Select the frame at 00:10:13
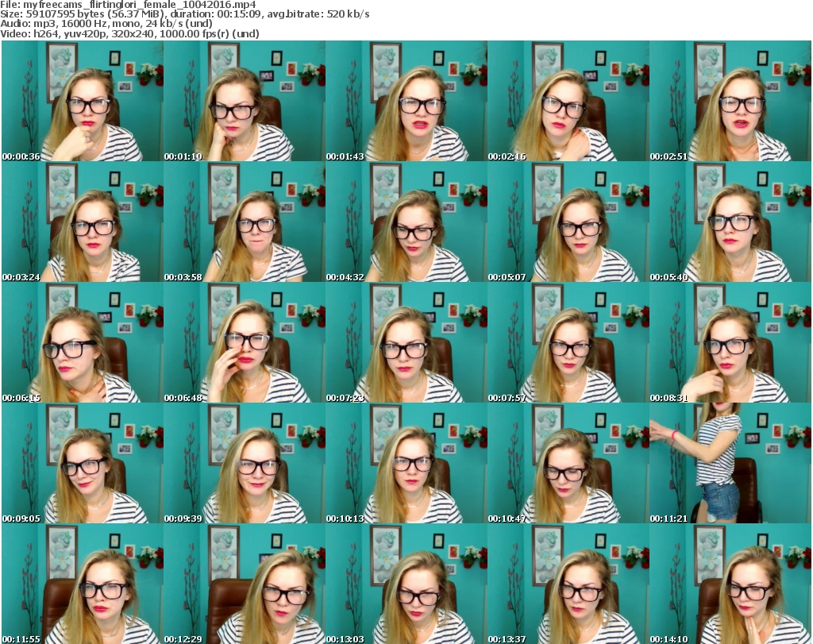Image resolution: width=813 pixels, height=644 pixels. pyautogui.click(x=406, y=463)
